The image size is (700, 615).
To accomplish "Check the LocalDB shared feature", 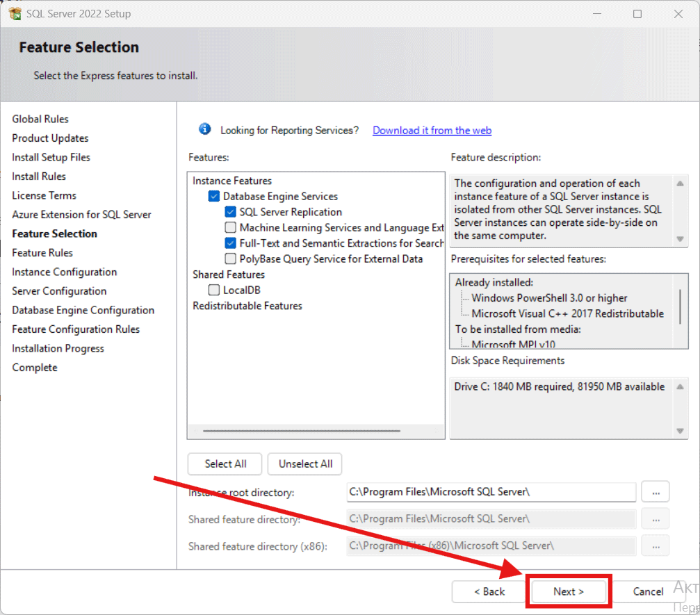I will pyautogui.click(x=214, y=290).
